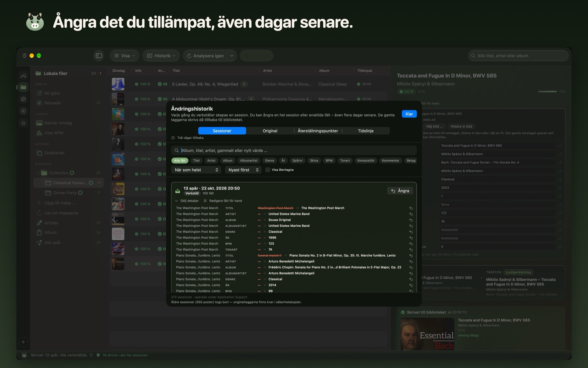Revert the TITEL field of Washington Post March
This screenshot has height=368, width=588.
pos(411,208)
